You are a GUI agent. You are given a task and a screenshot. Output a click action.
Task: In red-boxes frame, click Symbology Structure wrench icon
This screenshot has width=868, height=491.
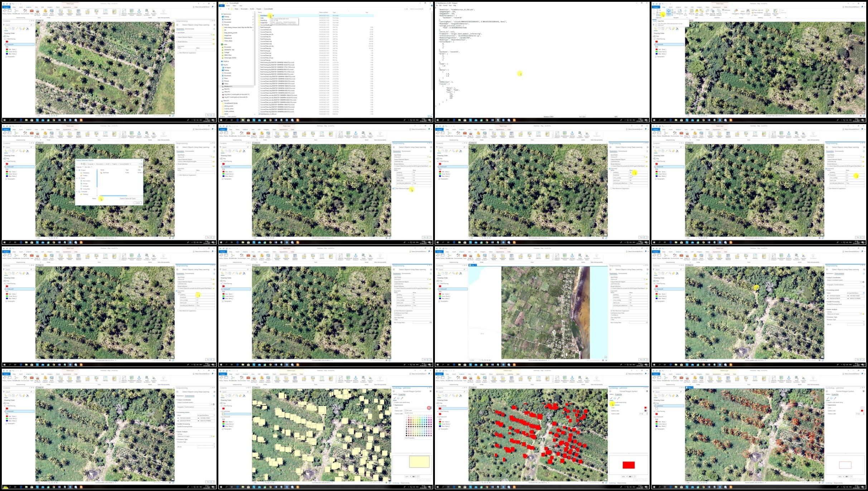[x=618, y=398]
